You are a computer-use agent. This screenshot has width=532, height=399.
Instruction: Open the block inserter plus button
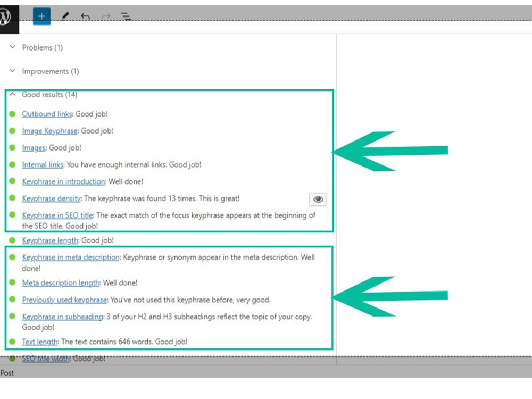click(41, 16)
